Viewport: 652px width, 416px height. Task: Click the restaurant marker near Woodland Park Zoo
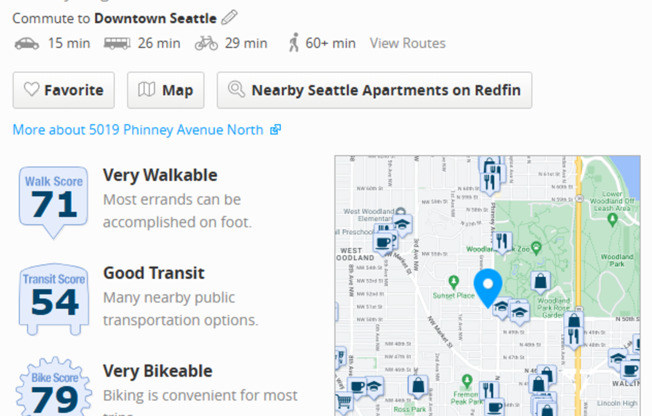pyautogui.click(x=502, y=242)
